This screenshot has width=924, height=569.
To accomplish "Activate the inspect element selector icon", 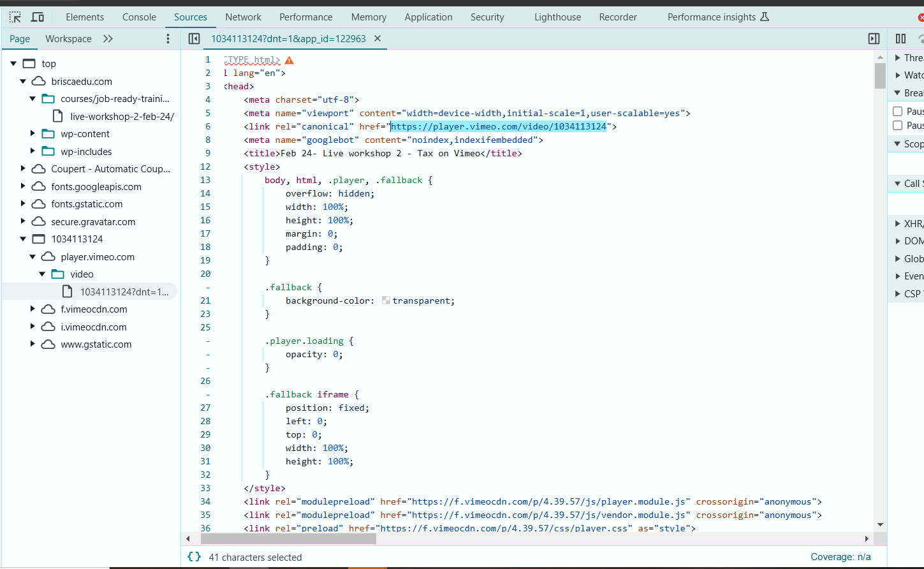I will click(15, 17).
